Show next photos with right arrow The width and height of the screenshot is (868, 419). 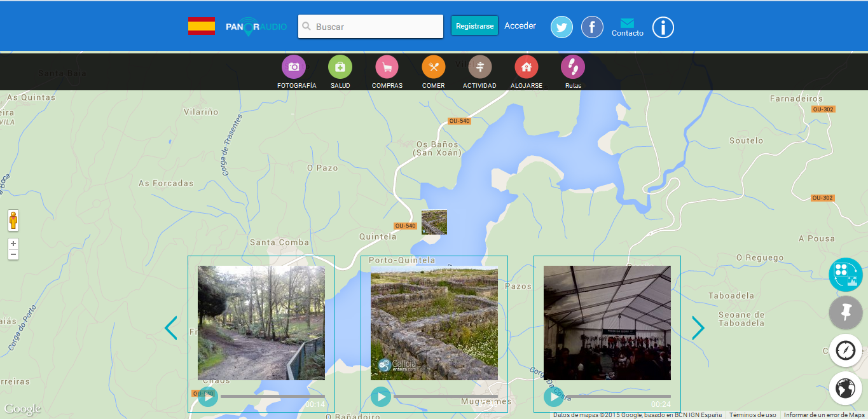[698, 328]
